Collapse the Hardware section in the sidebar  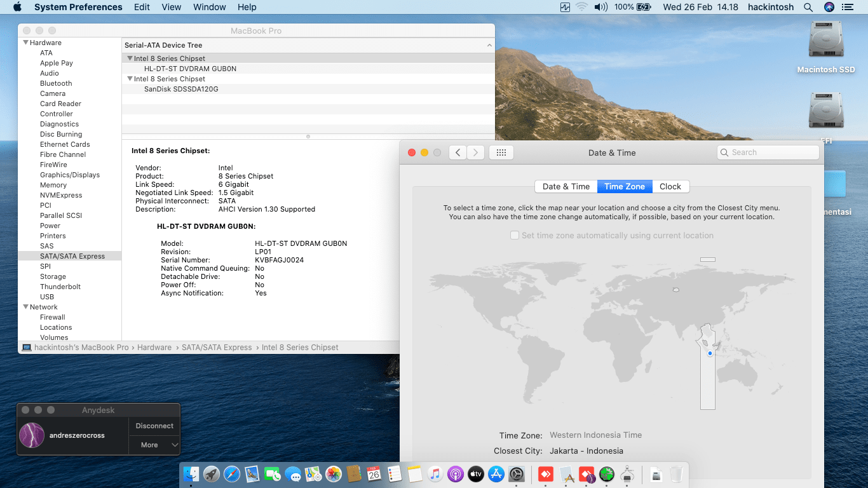26,43
